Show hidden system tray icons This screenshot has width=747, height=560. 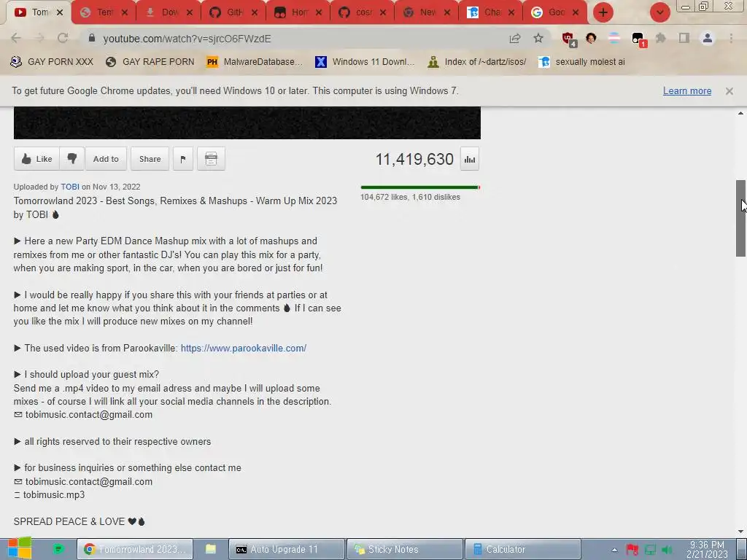614,550
